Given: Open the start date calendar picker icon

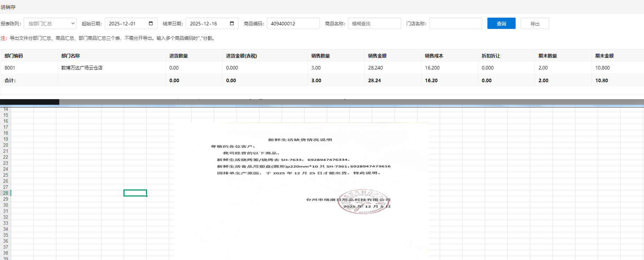Looking at the screenshot, I should pyautogui.click(x=151, y=24).
